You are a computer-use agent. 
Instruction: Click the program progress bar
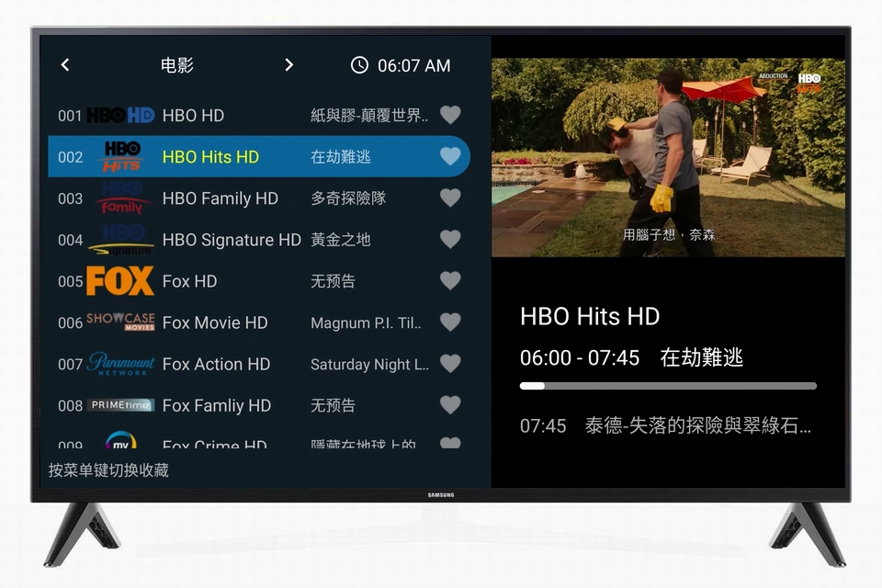click(668, 386)
